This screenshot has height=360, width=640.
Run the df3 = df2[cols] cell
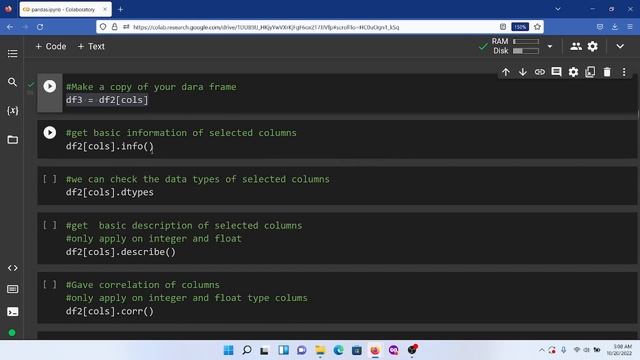pos(50,86)
